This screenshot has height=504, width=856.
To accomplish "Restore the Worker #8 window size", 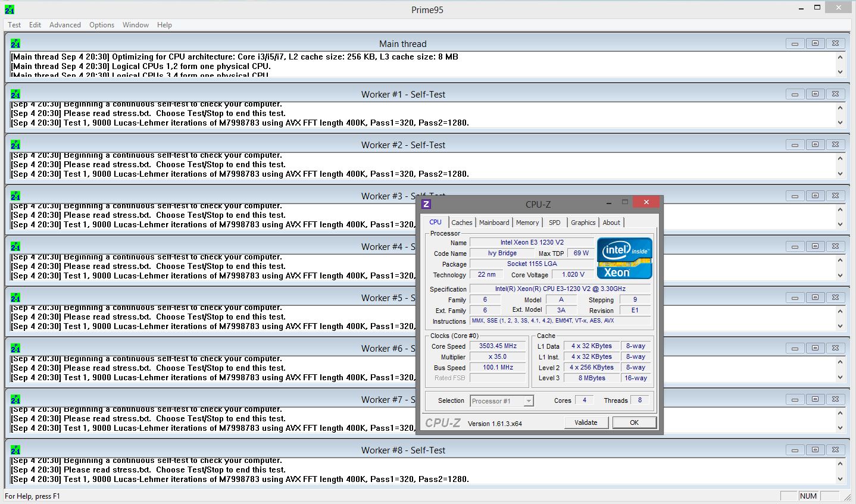I will (x=815, y=450).
